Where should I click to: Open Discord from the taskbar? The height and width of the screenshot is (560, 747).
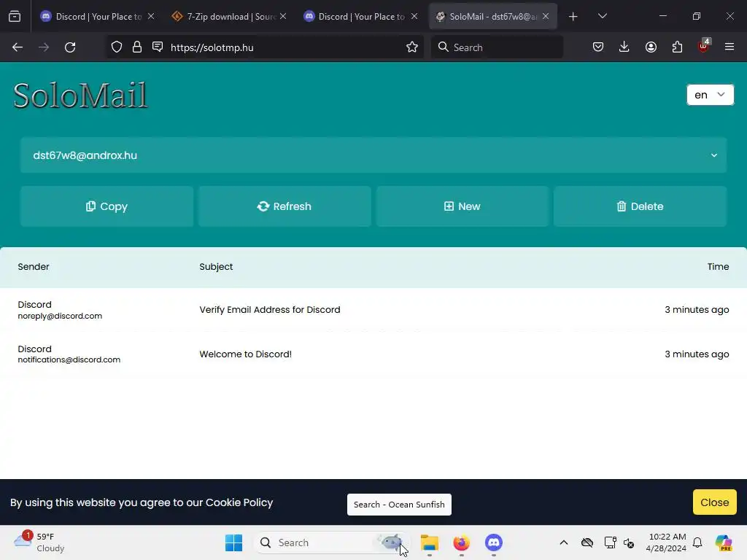[494, 542]
